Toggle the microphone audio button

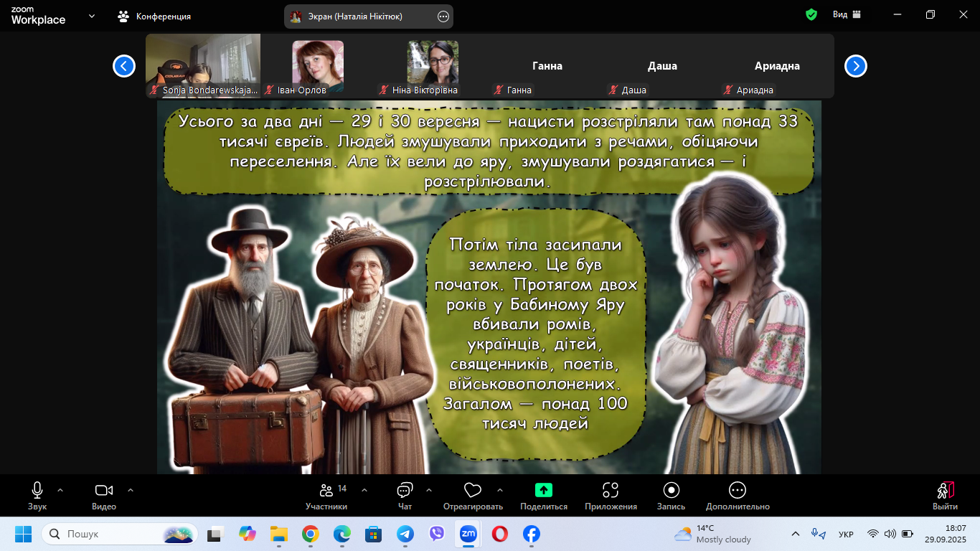tap(37, 491)
